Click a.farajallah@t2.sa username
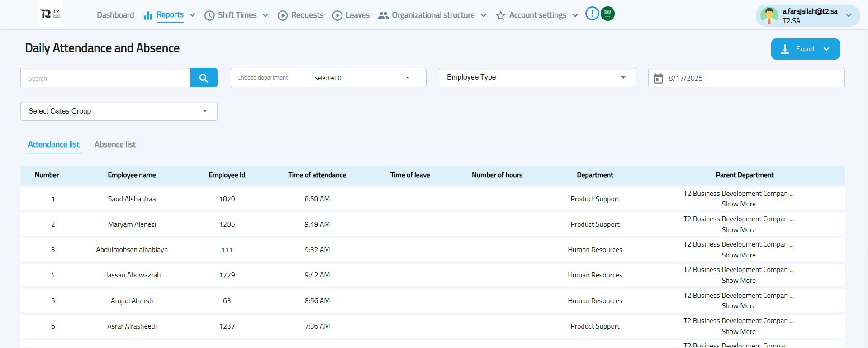The width and height of the screenshot is (868, 348). [x=810, y=11]
